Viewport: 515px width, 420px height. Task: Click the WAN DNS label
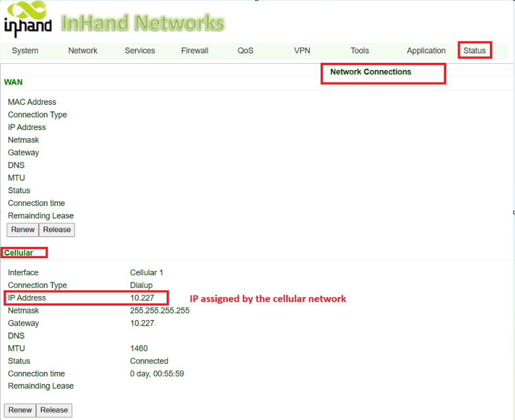16,165
